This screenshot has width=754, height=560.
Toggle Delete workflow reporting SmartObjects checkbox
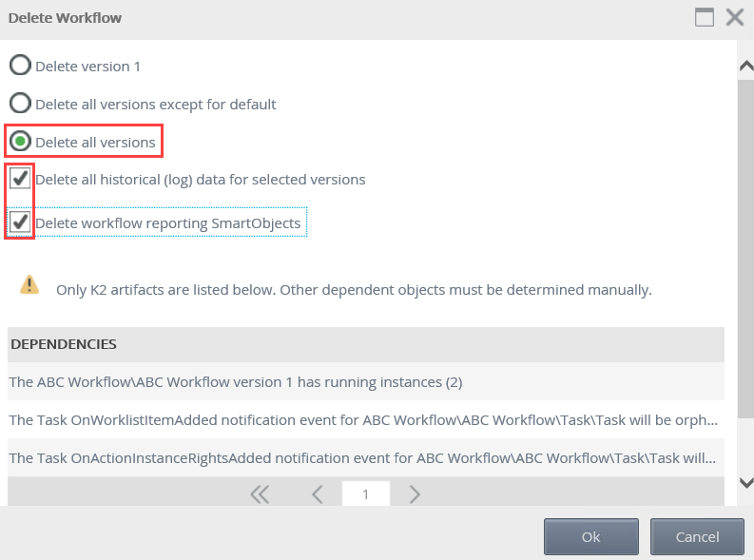pyautogui.click(x=19, y=222)
